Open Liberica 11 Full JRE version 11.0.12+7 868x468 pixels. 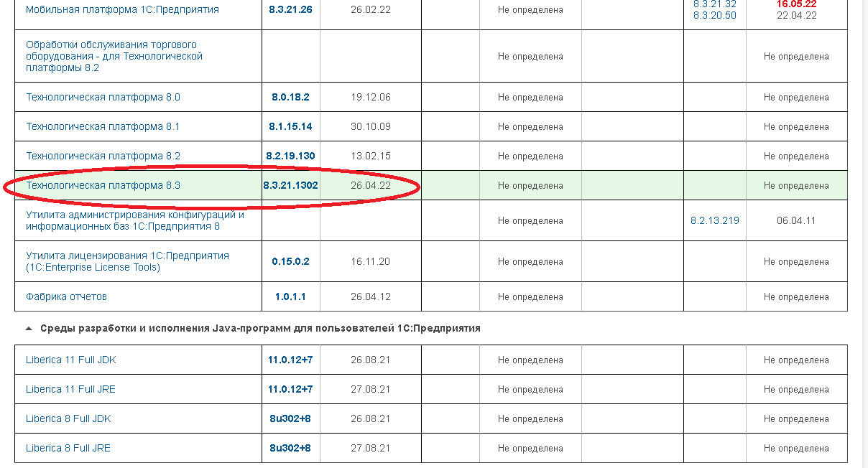click(290, 389)
